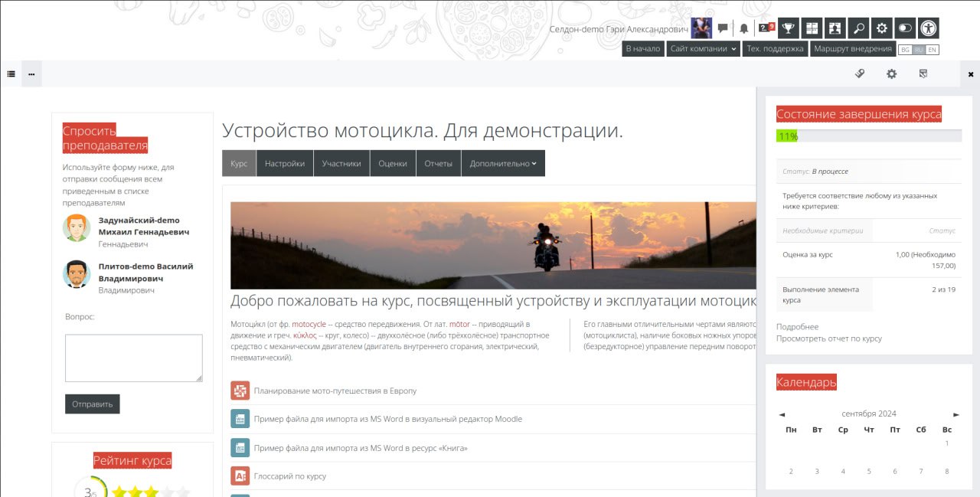Go to the previous calendar month

pos(782,414)
